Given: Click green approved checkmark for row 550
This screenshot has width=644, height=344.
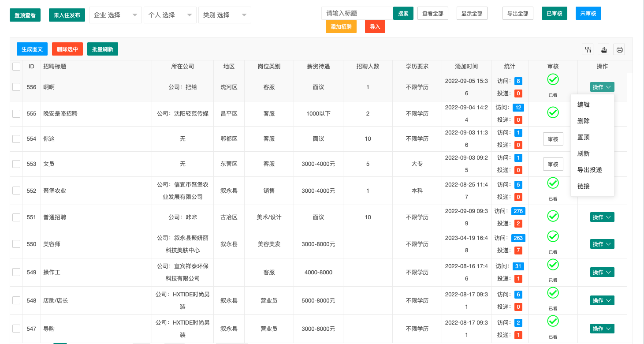Looking at the screenshot, I should pyautogui.click(x=553, y=236).
